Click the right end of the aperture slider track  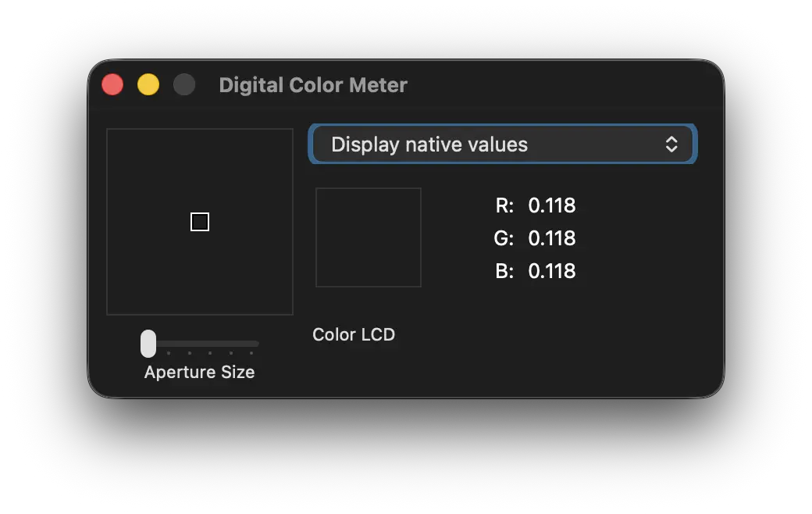(254, 344)
